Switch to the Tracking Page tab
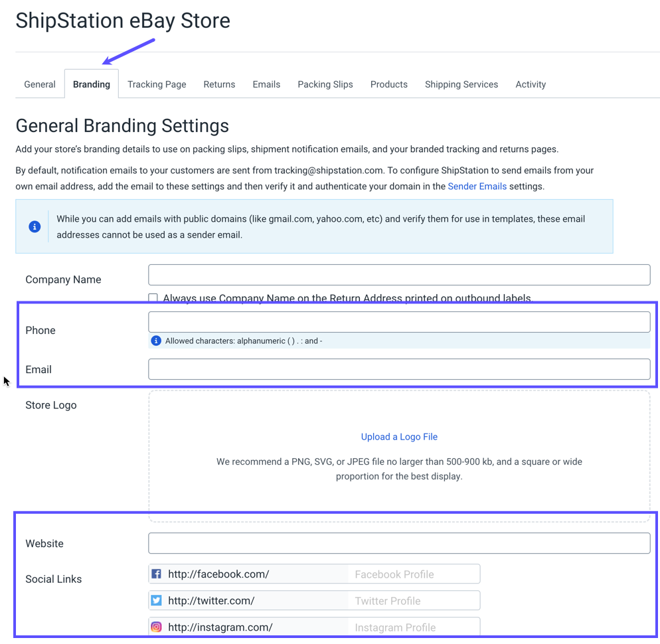 pyautogui.click(x=157, y=84)
